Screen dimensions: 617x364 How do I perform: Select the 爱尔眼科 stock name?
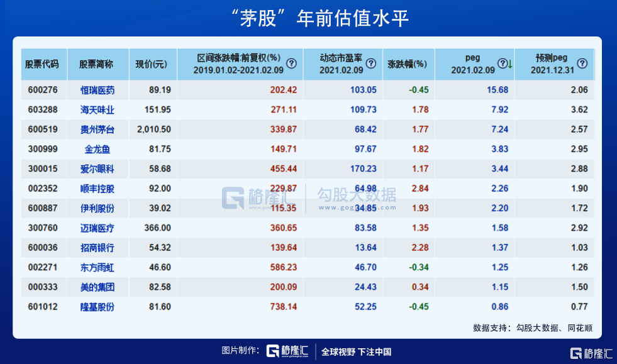click(97, 168)
